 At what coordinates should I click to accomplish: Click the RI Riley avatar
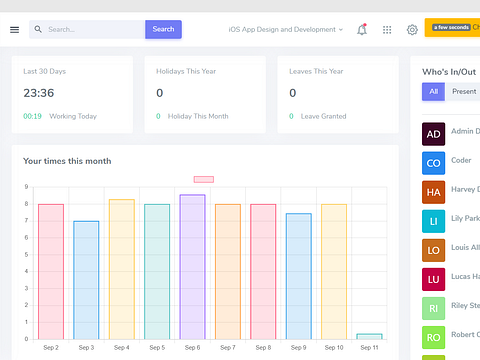[x=433, y=308]
